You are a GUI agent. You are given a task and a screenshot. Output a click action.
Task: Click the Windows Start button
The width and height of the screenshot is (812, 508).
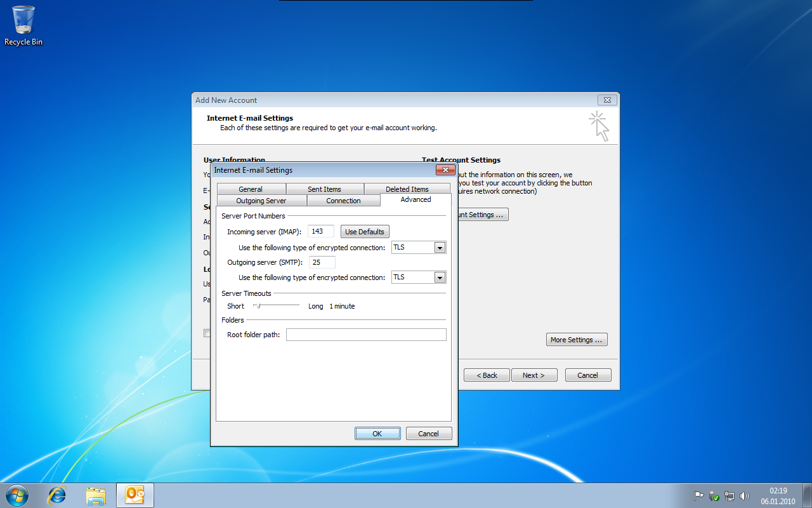(17, 495)
